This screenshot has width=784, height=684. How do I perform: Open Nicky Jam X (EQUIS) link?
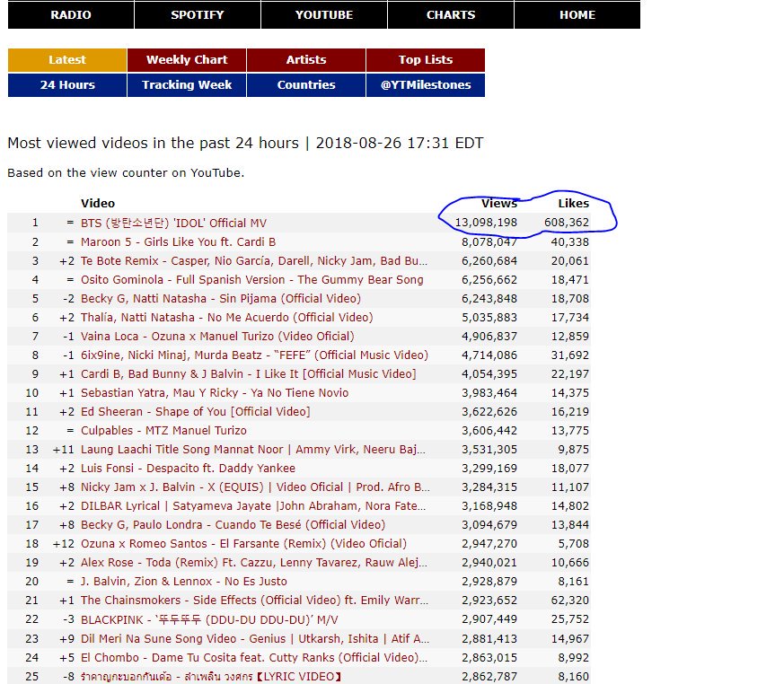point(255,487)
